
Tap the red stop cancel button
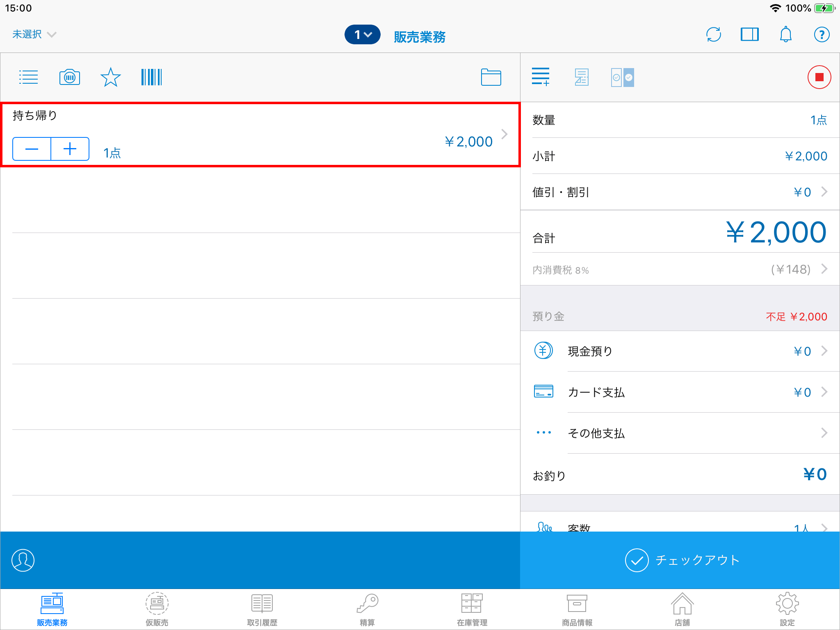tap(819, 77)
